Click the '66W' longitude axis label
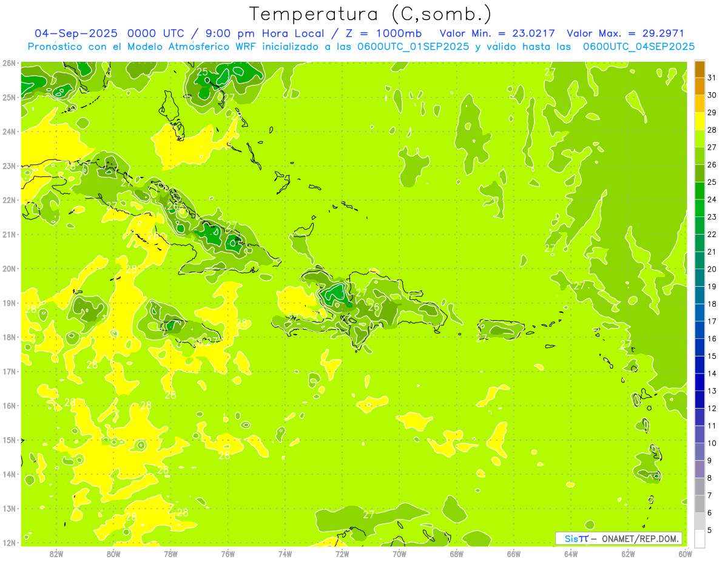Image resolution: width=728 pixels, height=562 pixels. pyautogui.click(x=513, y=554)
